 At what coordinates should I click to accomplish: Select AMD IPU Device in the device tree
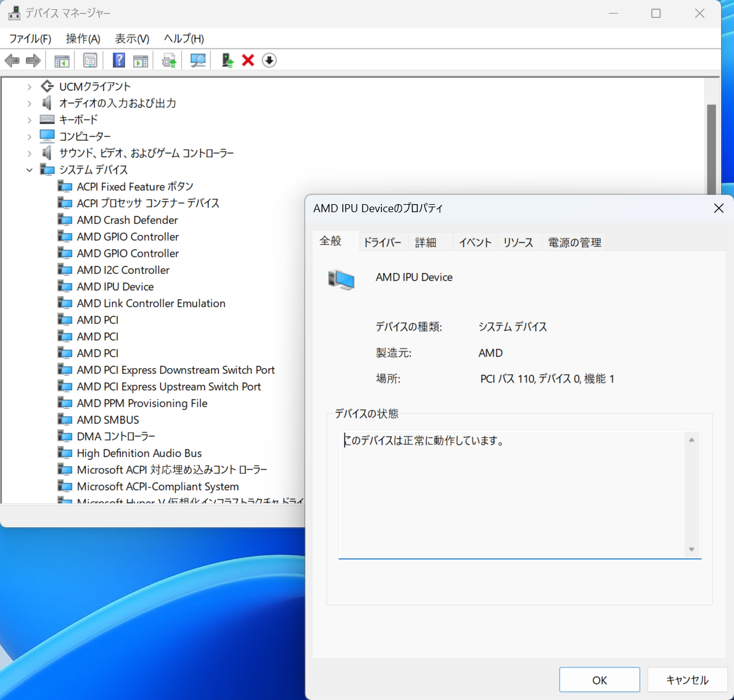coord(115,286)
